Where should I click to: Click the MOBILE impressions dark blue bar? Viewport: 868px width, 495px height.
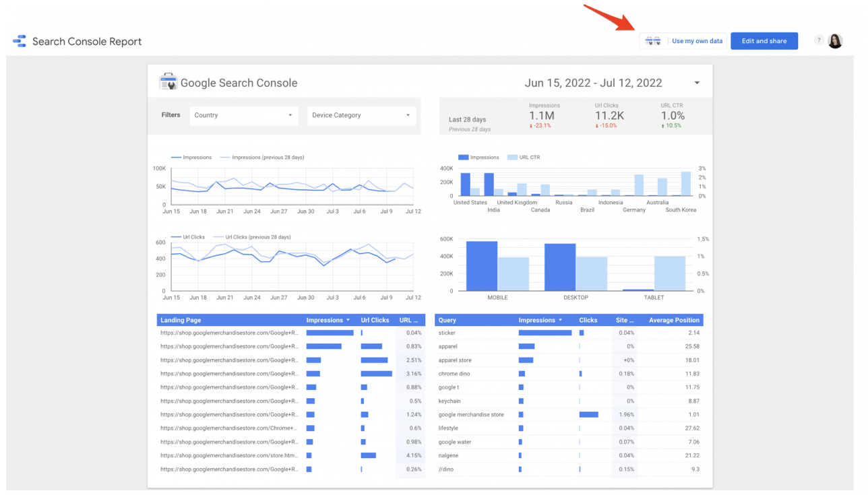coord(482,267)
